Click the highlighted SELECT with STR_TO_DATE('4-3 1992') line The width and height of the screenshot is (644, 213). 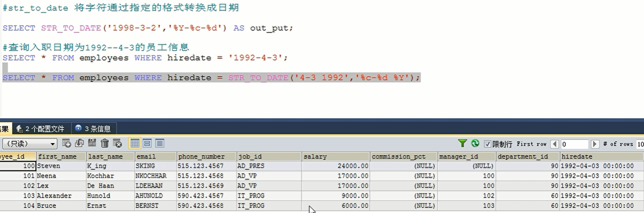click(211, 78)
